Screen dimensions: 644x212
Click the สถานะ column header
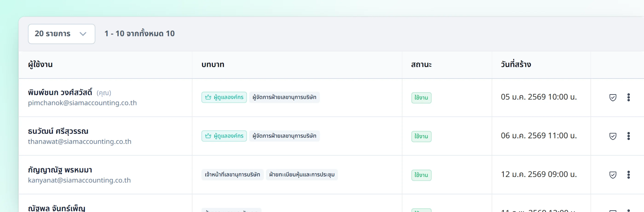421,65
